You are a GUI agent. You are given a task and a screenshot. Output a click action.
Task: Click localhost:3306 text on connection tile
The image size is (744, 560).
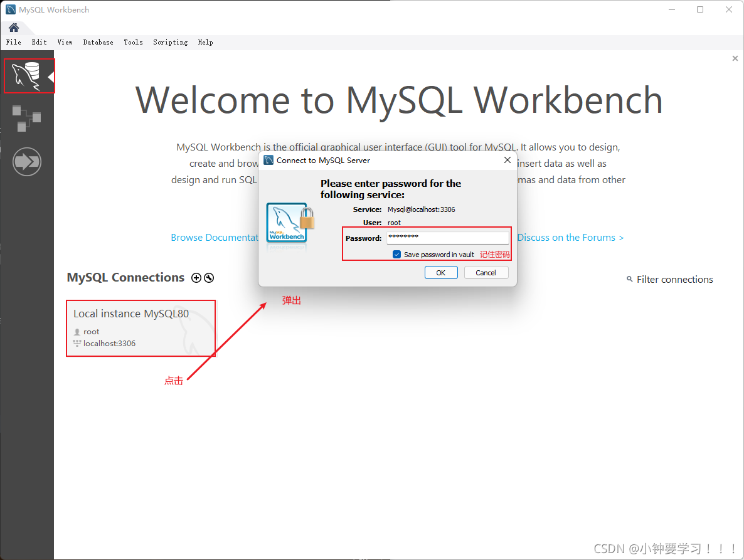109,343
